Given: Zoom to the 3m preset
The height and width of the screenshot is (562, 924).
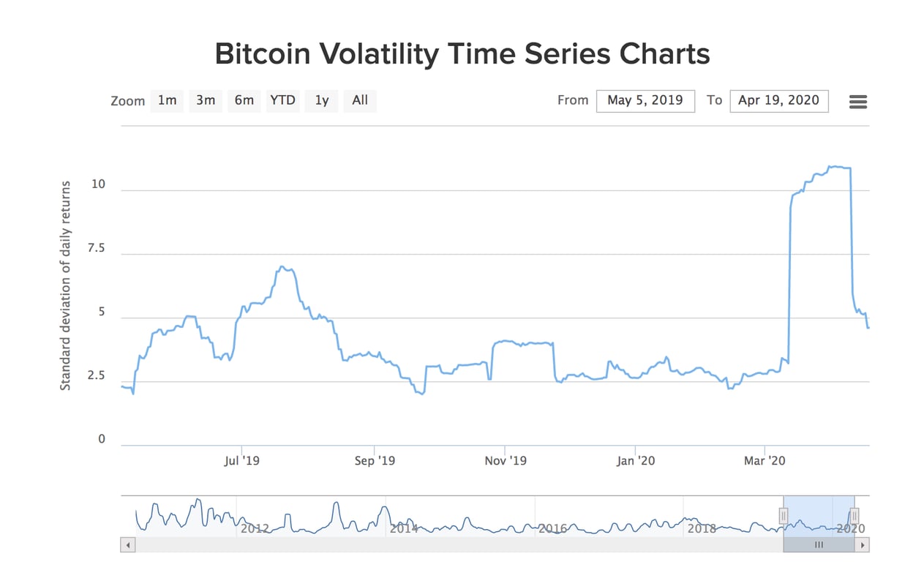Looking at the screenshot, I should [x=205, y=101].
